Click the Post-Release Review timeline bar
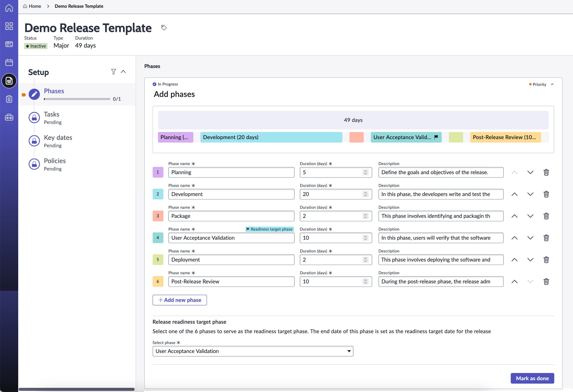The image size is (573, 392). (505, 137)
